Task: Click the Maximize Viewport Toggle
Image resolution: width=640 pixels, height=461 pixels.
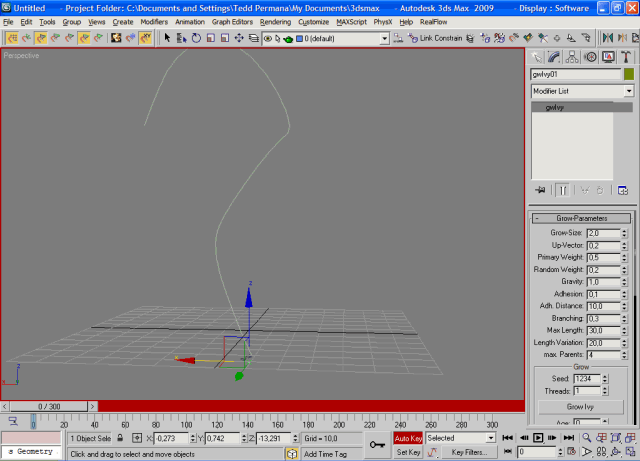Action: click(x=631, y=452)
